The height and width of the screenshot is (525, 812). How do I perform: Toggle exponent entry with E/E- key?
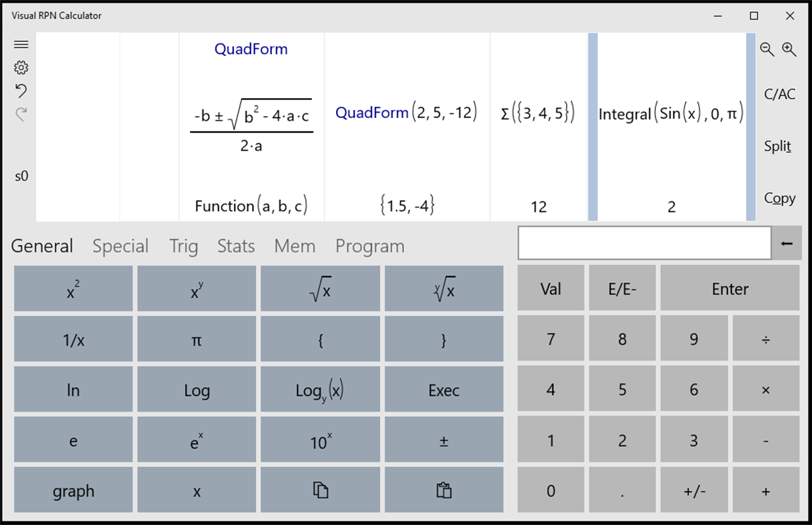(622, 288)
